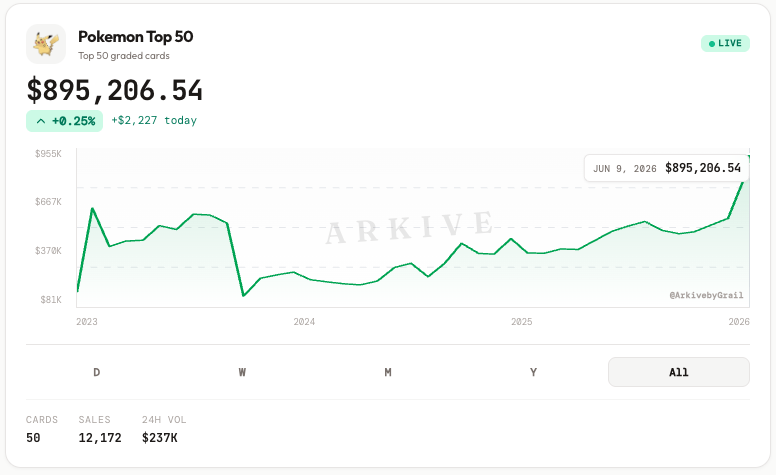Select the All time range tab
Viewport: 776px width, 475px height.
pyautogui.click(x=679, y=372)
